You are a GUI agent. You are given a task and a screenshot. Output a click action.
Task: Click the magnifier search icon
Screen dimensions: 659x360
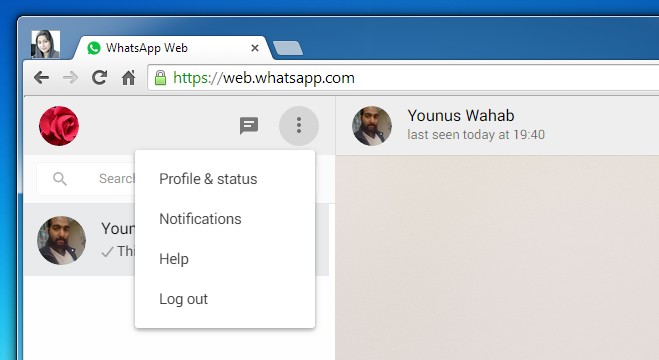[x=60, y=179]
